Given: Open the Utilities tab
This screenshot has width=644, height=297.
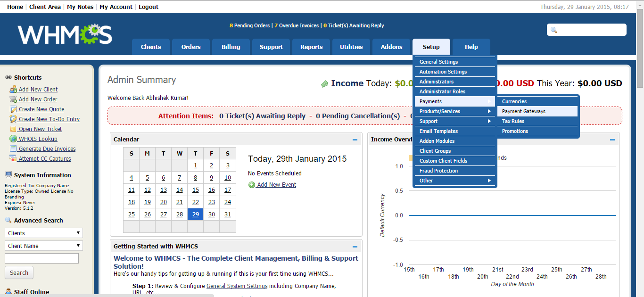Looking at the screenshot, I should [x=351, y=47].
